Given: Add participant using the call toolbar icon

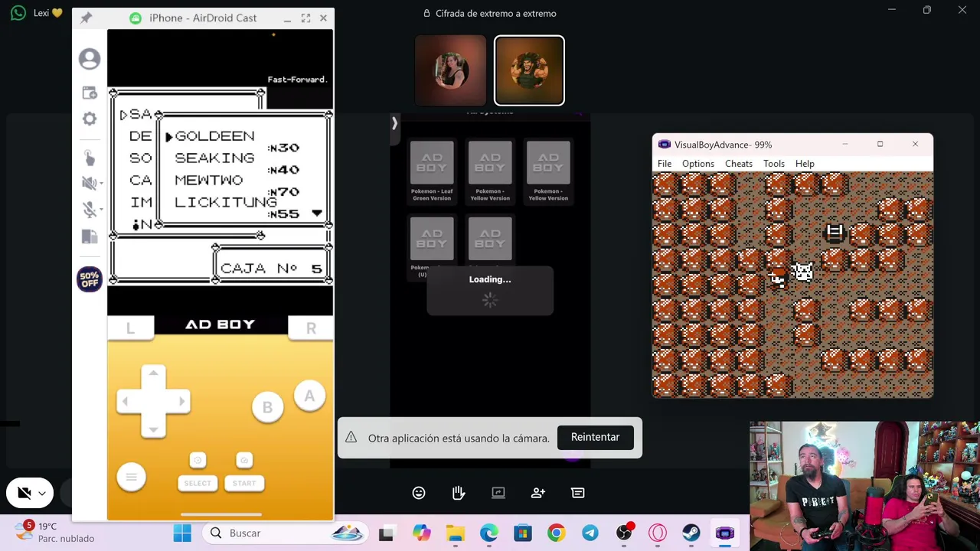Looking at the screenshot, I should click(538, 493).
